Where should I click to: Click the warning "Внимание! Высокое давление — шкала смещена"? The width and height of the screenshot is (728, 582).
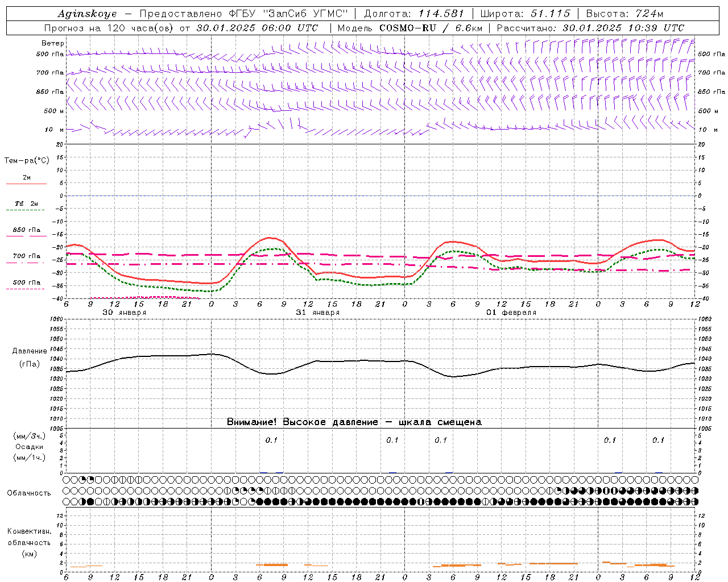click(x=354, y=422)
